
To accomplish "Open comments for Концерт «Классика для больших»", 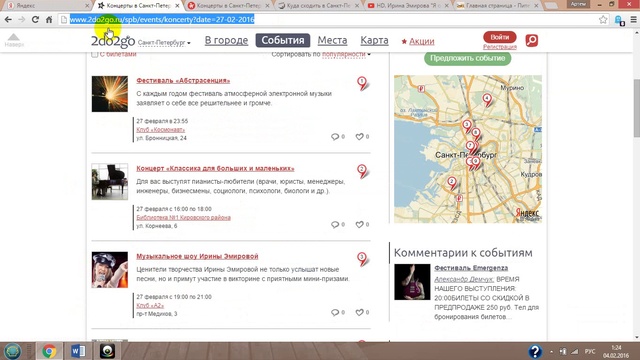I will (x=338, y=224).
